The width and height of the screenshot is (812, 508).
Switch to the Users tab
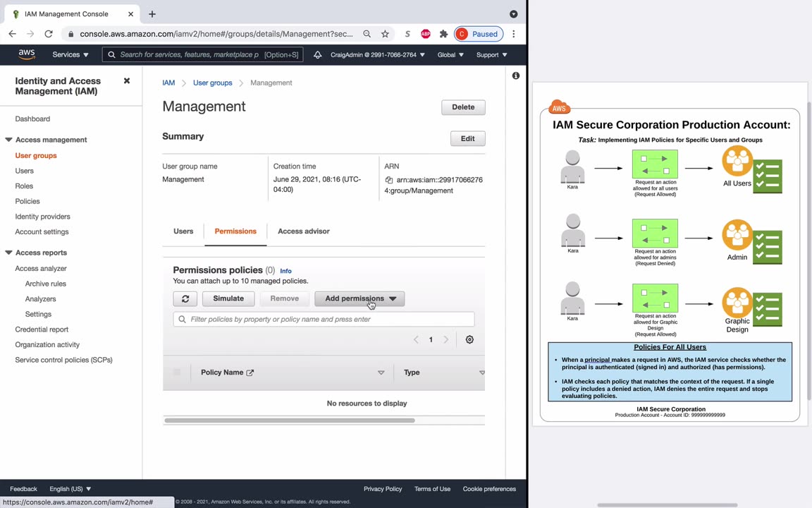(183, 231)
